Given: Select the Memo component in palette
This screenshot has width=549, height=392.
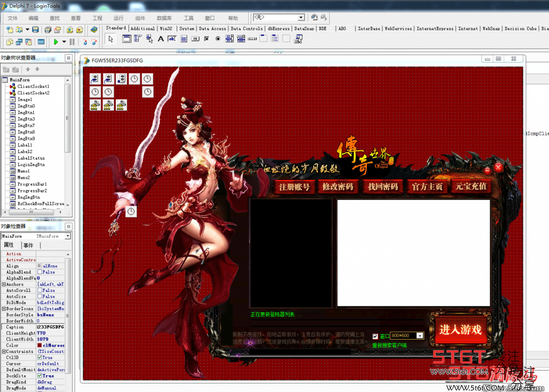Looking at the screenshot, I should [x=183, y=39].
